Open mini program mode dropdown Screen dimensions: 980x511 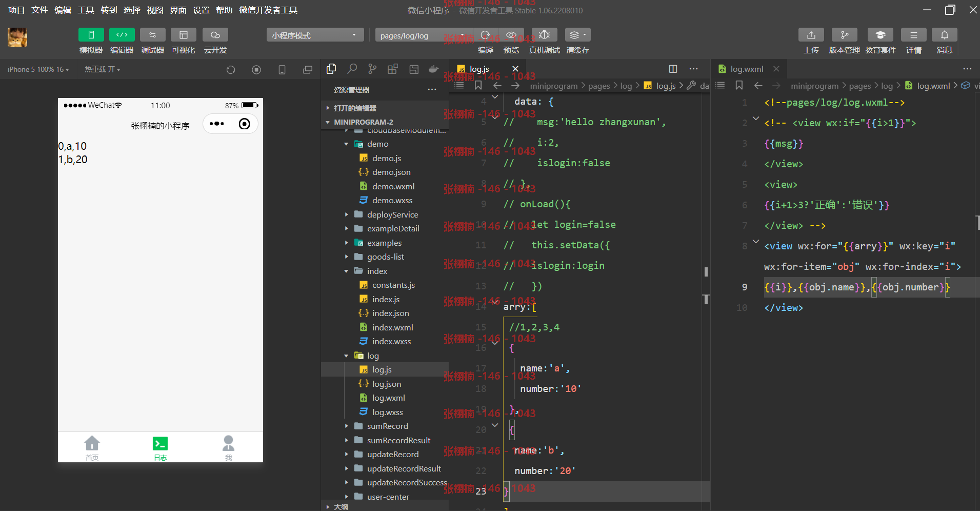pos(315,35)
